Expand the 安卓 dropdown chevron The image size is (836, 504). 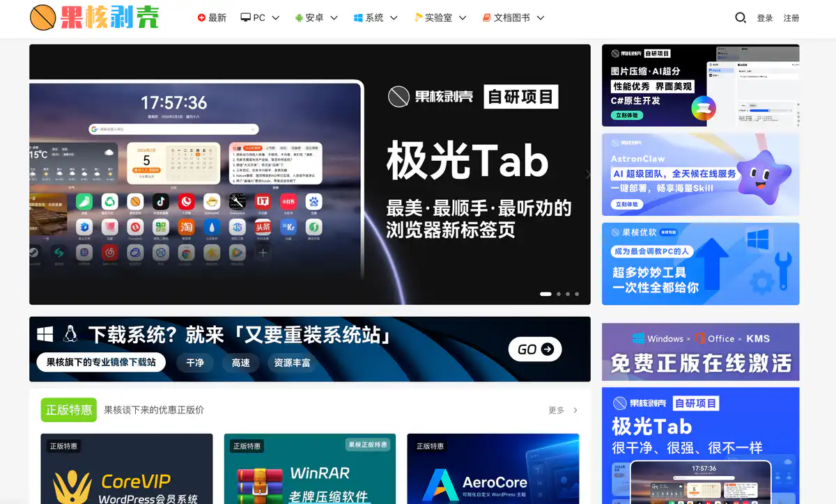334,18
